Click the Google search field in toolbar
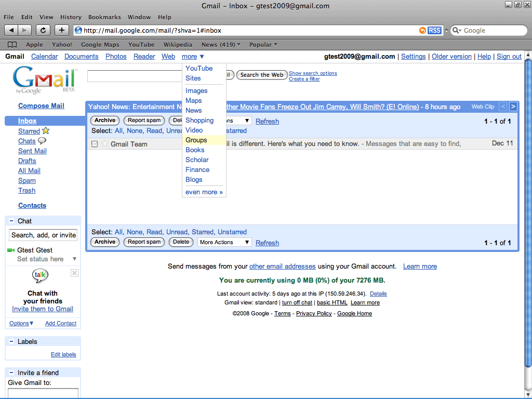532x399 pixels. tap(488, 31)
